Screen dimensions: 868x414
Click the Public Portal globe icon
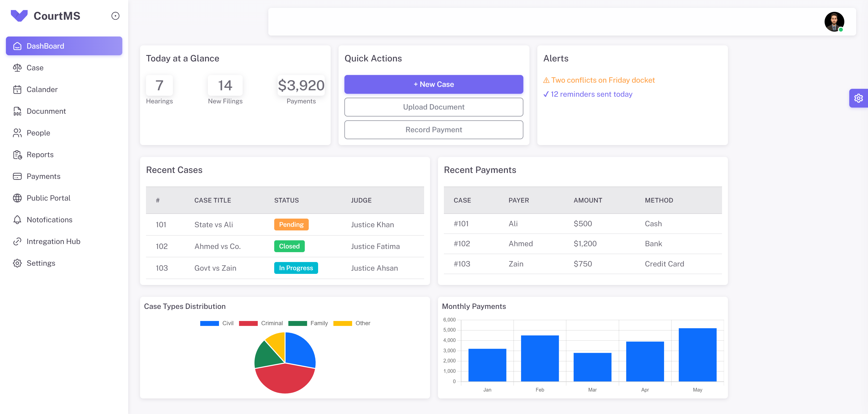17,198
